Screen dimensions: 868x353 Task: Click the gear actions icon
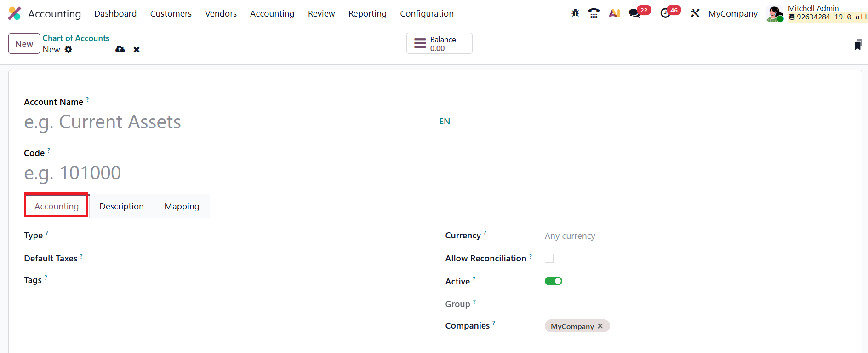[69, 49]
